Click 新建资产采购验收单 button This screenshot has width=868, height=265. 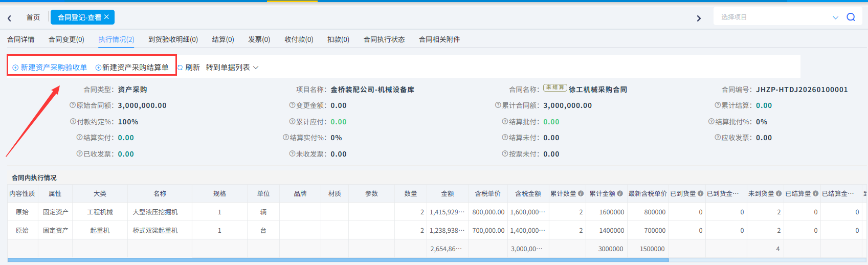(50, 68)
